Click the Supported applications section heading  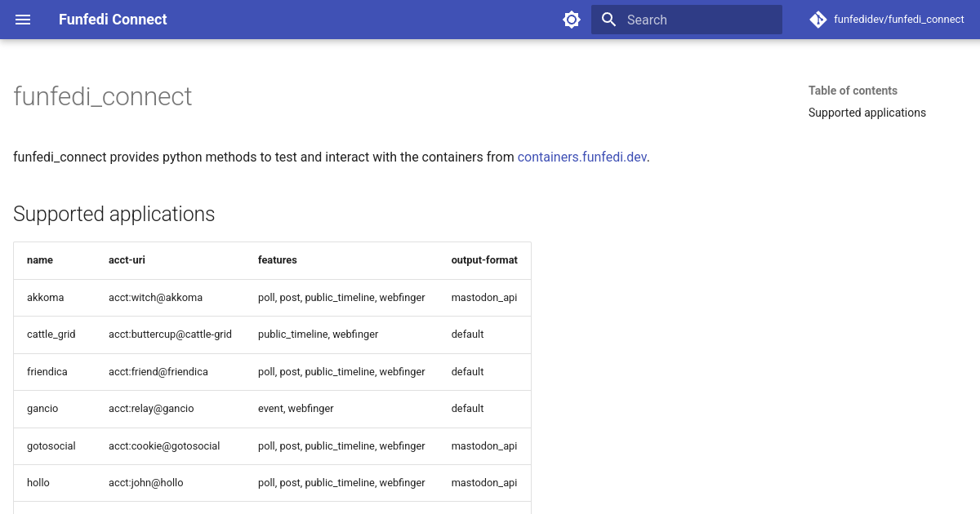[x=114, y=214]
